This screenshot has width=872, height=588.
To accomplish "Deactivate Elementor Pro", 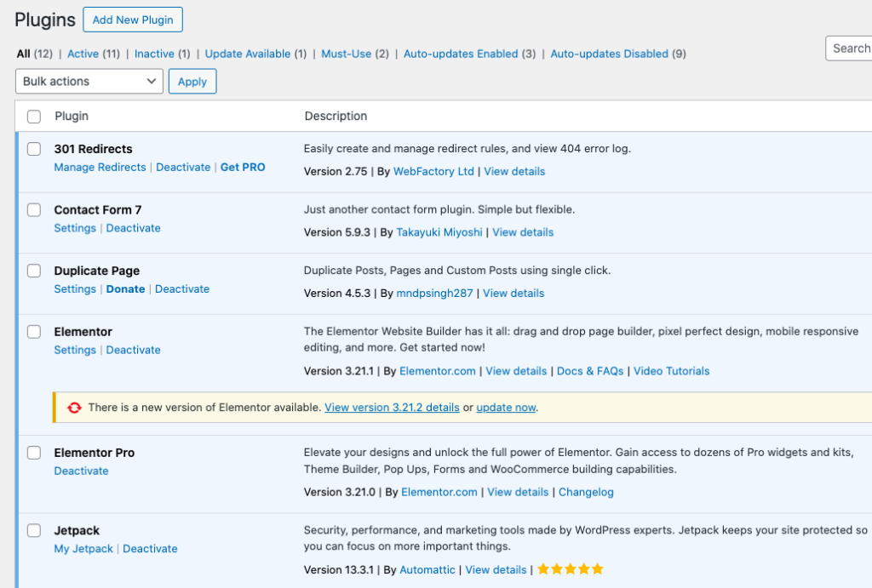I will coord(81,471).
